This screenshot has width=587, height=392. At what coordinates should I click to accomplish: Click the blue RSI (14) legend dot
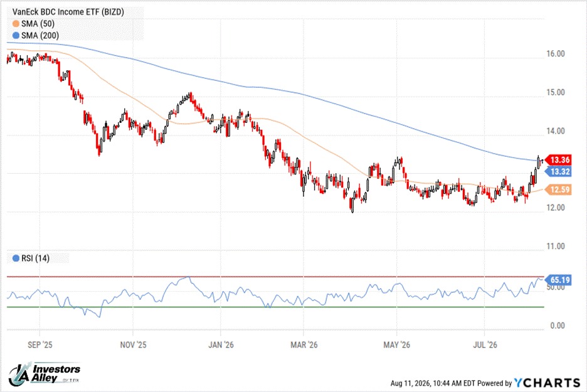point(16,258)
